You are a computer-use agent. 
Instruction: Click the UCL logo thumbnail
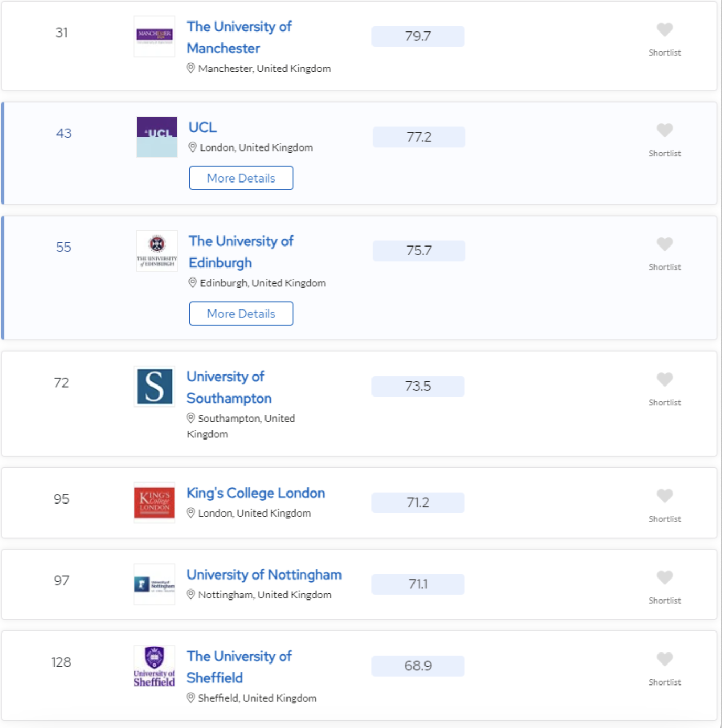157,137
